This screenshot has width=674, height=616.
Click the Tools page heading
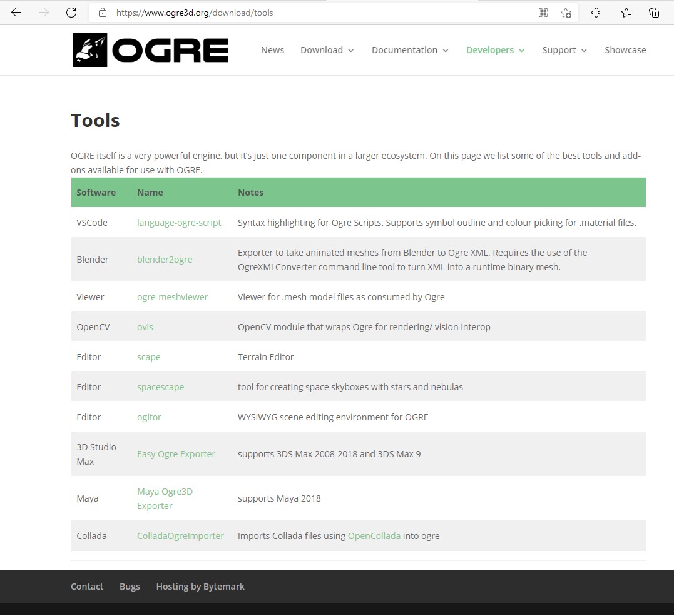pos(95,120)
